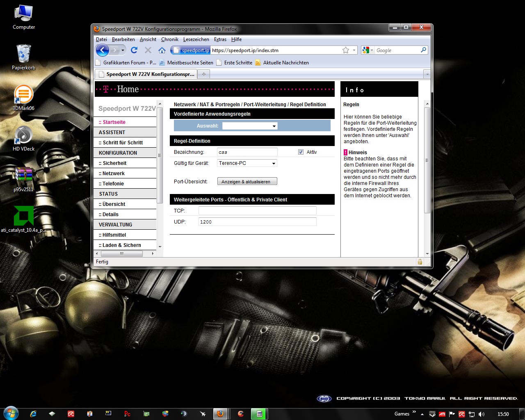Open the back/forward history dropdown arrow
The image size is (525, 420).
click(123, 50)
